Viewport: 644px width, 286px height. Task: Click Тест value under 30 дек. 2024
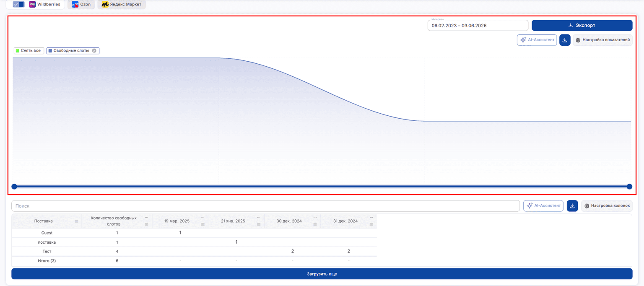click(293, 251)
